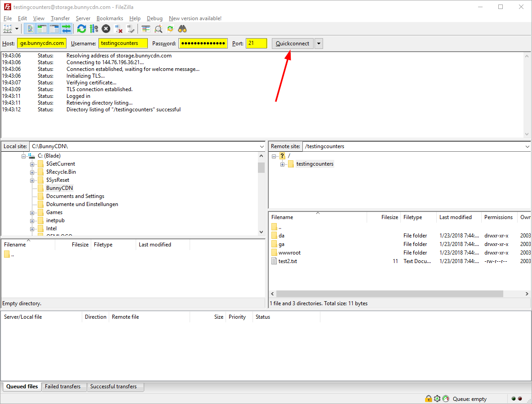
Task: Toggle processing of the transfer queue
Action: [93, 29]
